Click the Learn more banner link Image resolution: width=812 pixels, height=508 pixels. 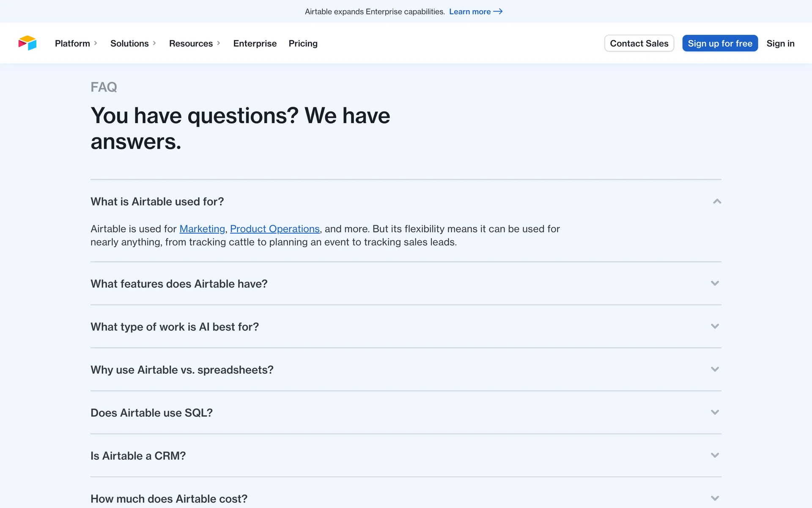(x=469, y=11)
